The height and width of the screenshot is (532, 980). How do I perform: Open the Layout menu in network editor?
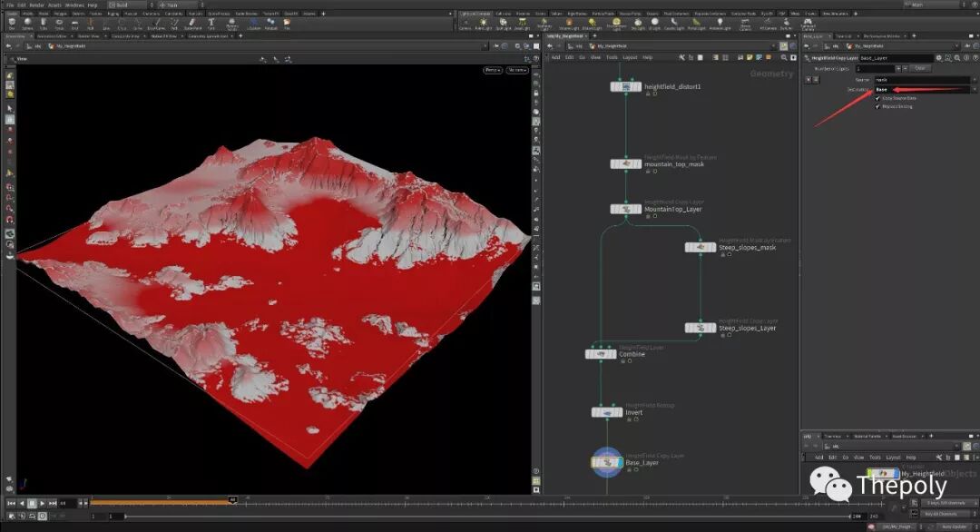click(x=630, y=57)
